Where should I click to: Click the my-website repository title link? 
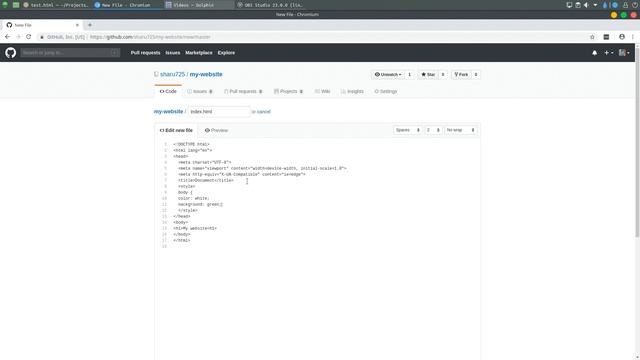206,74
